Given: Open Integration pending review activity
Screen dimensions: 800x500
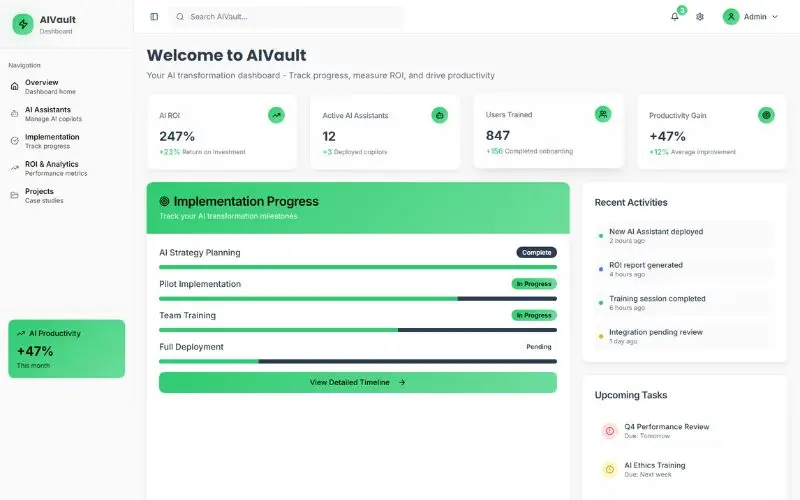Looking at the screenshot, I should pos(685,337).
